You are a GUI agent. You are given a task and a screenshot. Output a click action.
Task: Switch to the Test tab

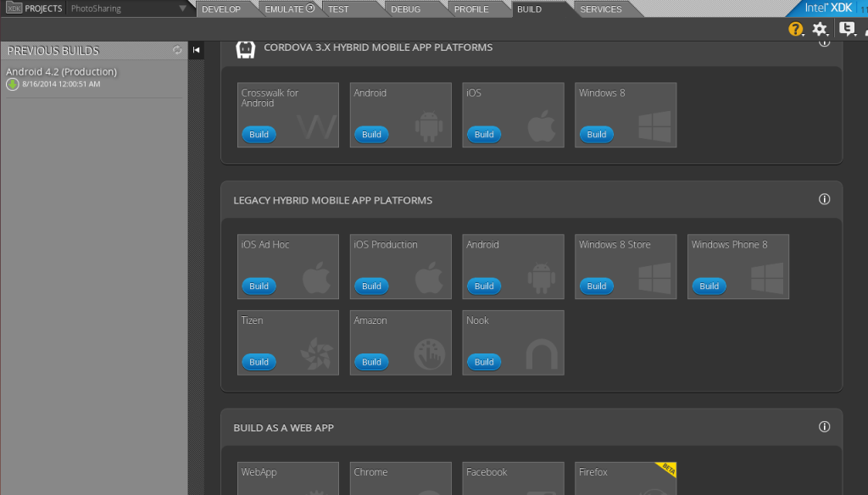point(338,9)
